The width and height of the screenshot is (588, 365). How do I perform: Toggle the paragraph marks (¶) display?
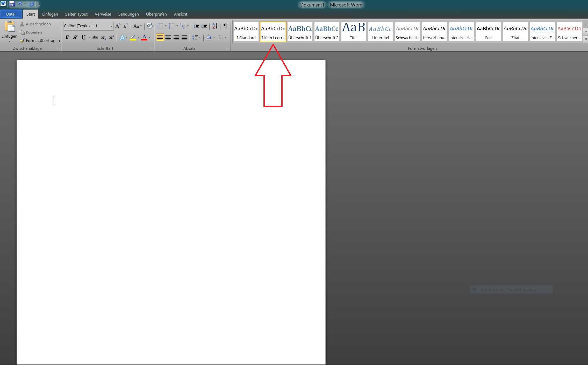tap(225, 26)
